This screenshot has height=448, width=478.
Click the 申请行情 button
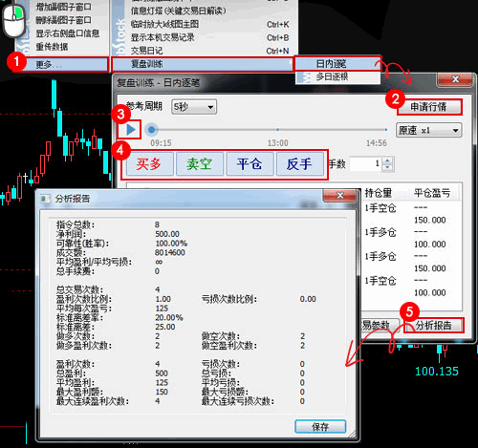(428, 107)
